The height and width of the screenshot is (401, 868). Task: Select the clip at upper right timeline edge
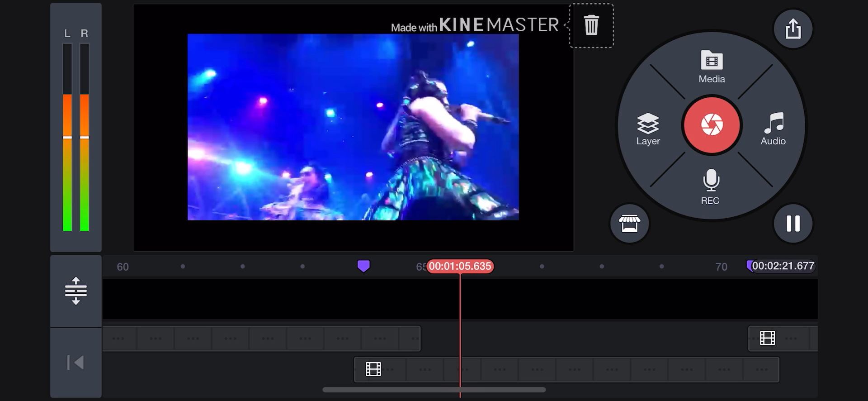(783, 339)
